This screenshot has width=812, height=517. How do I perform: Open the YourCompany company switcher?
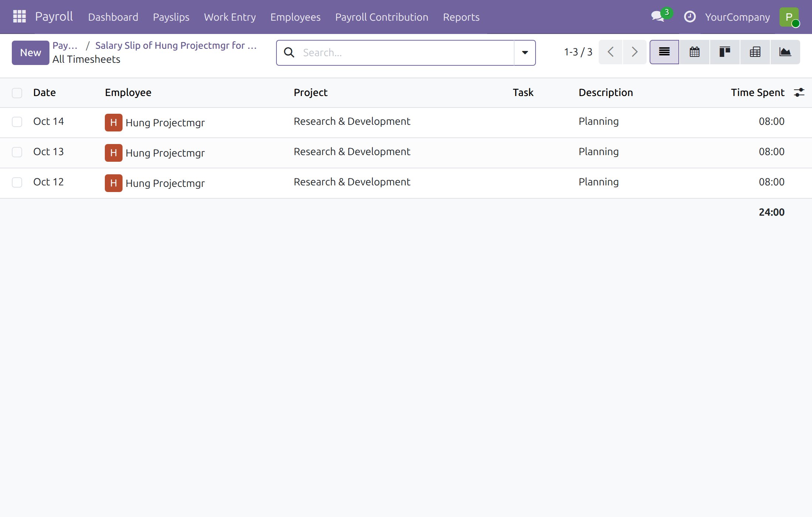tap(737, 17)
